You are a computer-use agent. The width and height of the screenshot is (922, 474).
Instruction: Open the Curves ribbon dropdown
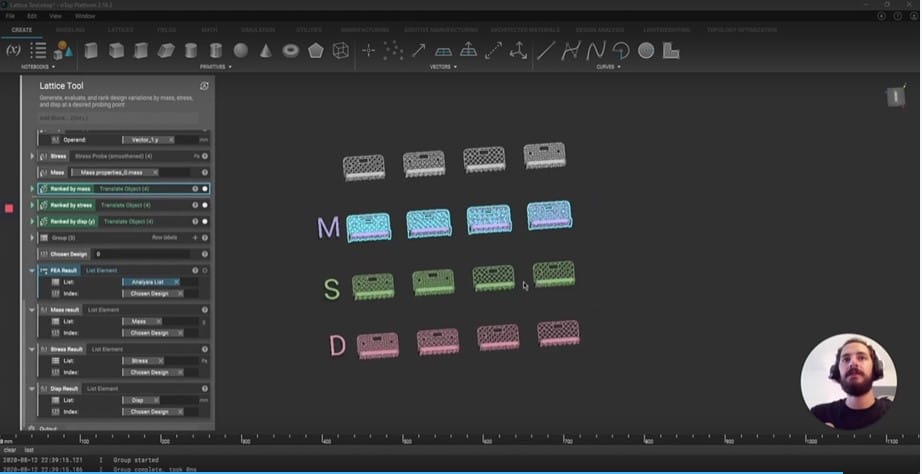(609, 67)
